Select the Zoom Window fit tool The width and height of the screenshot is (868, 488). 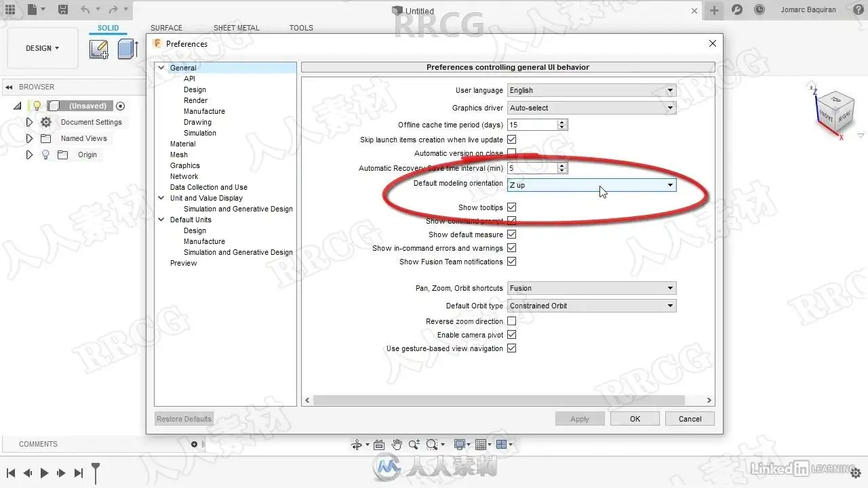point(431,445)
